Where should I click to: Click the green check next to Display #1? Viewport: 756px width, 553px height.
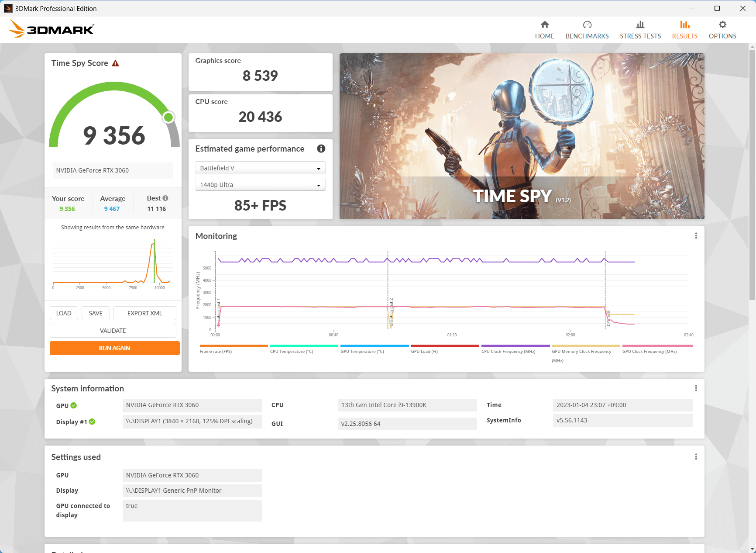pos(92,422)
